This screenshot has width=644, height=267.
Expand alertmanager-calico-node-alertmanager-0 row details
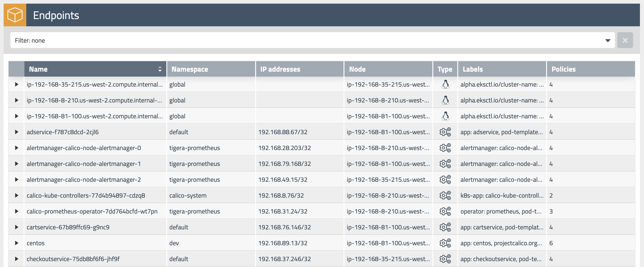click(17, 148)
